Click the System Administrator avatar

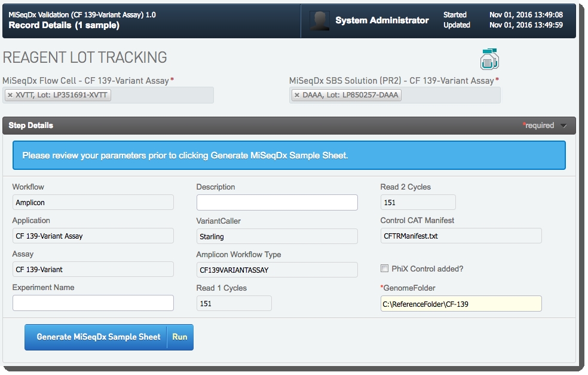coord(319,21)
